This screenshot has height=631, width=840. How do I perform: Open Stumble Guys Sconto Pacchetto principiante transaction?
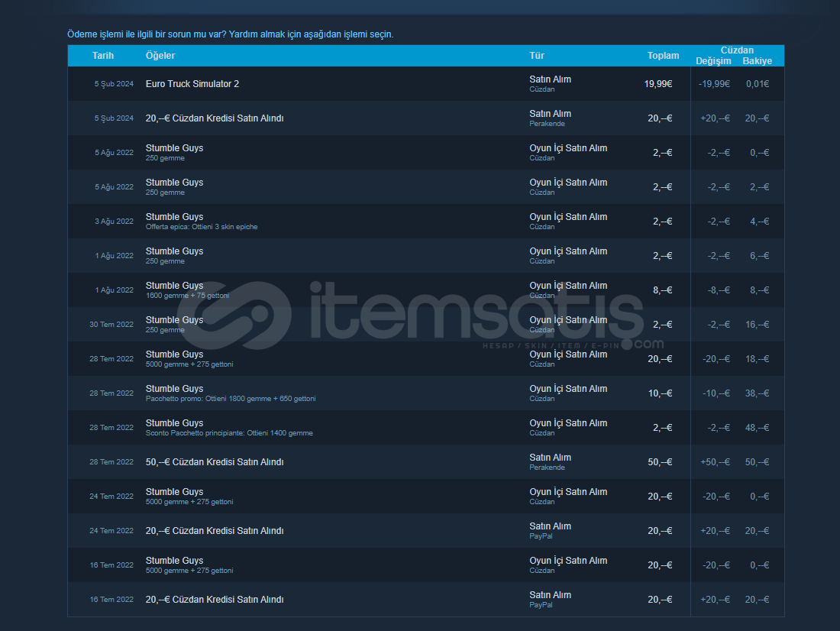426,427
